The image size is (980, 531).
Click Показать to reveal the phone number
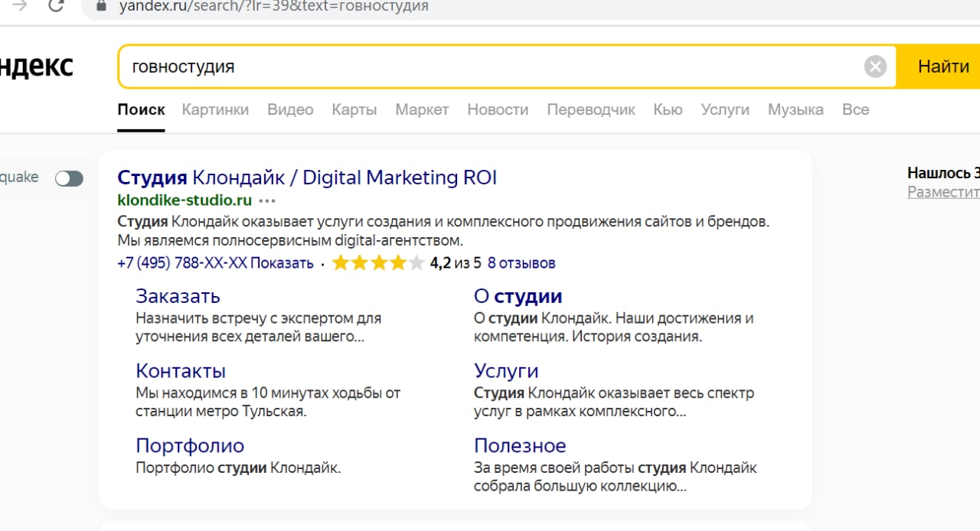[x=282, y=263]
